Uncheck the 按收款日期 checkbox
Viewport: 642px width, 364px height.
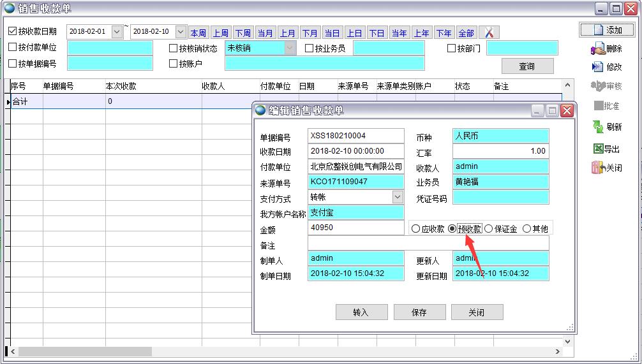(x=13, y=31)
